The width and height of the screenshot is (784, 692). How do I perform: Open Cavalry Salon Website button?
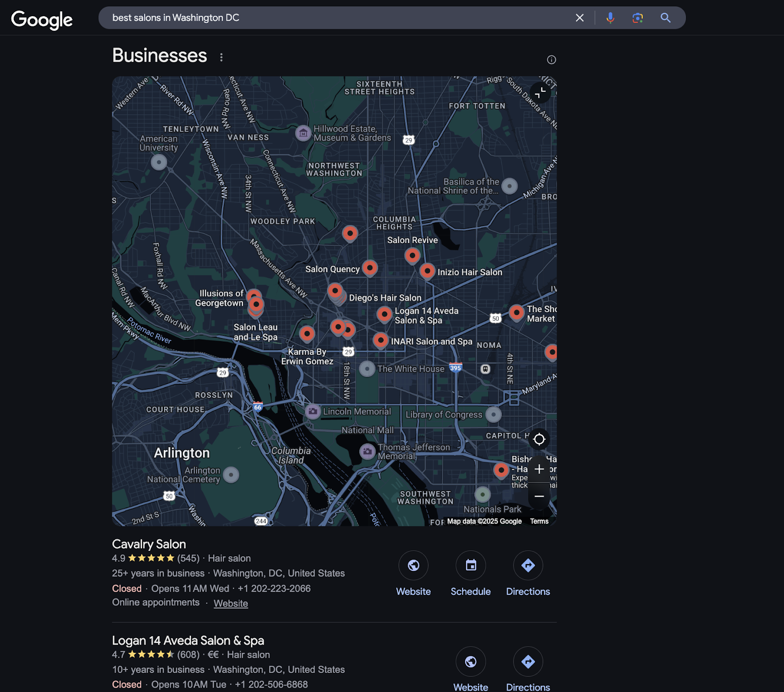(x=414, y=574)
